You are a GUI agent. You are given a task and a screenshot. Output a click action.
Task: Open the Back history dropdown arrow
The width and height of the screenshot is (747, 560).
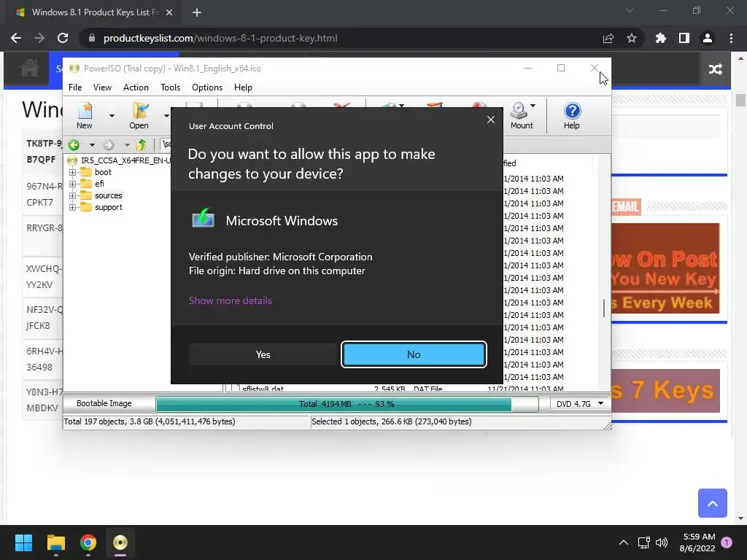pos(92,145)
